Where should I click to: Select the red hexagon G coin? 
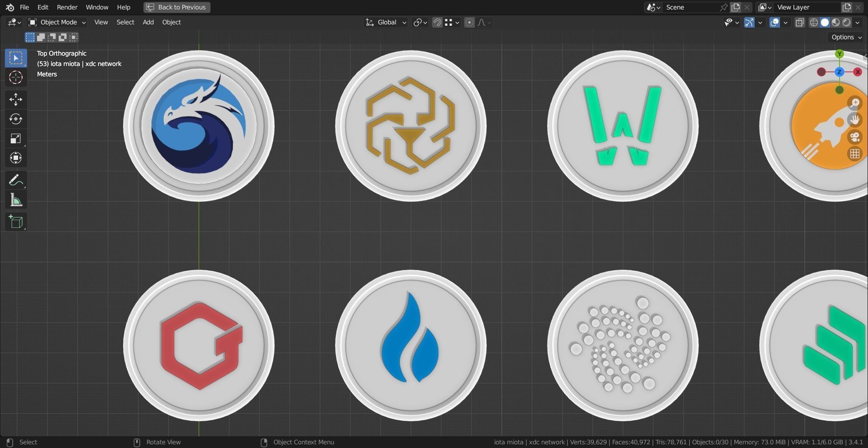tap(199, 345)
